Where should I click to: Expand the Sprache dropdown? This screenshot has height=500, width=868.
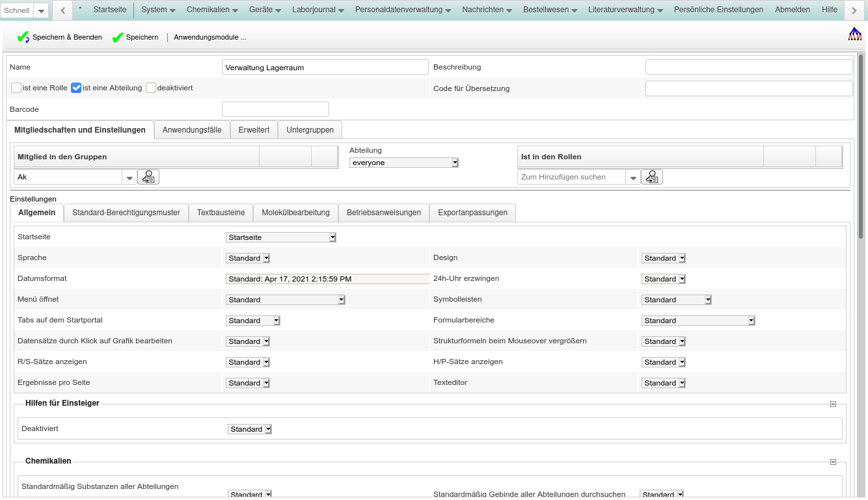248,258
